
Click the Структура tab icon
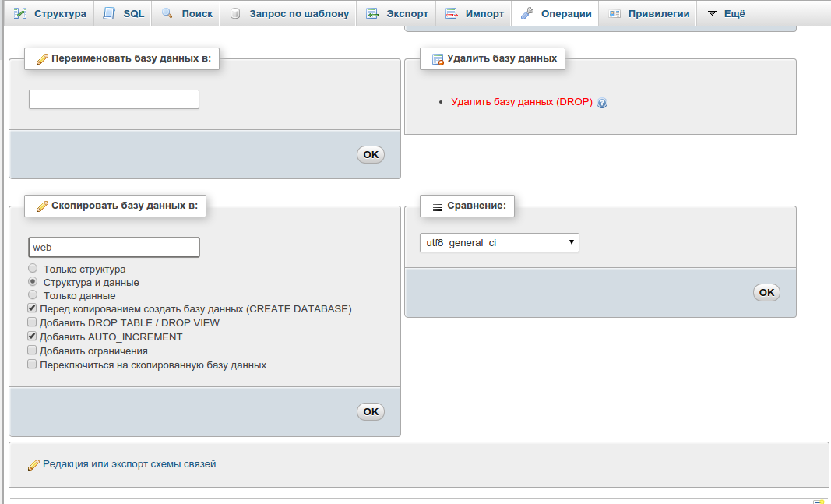(20, 13)
